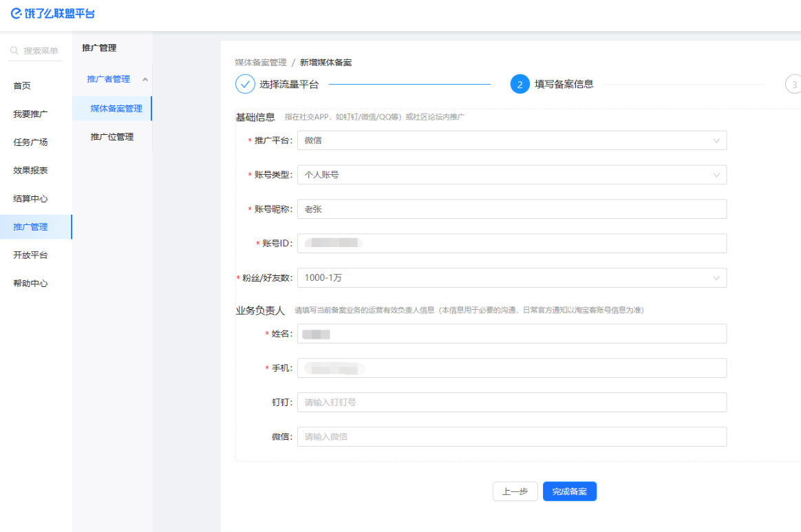801x532 pixels.
Task: Click the step 2 numbered circle icon
Action: (x=520, y=84)
